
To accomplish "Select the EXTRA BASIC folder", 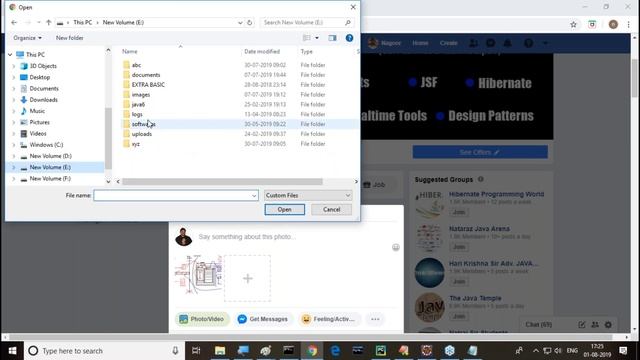I will 148,85.
